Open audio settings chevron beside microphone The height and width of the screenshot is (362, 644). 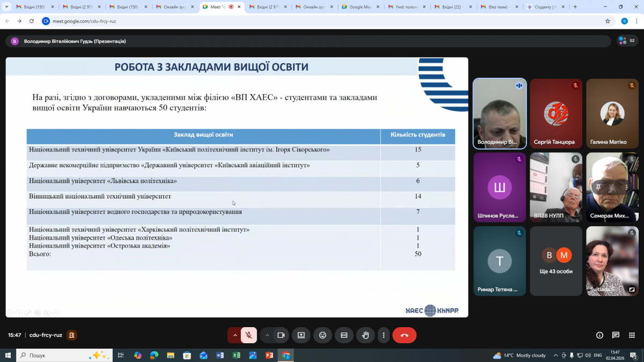(235, 335)
